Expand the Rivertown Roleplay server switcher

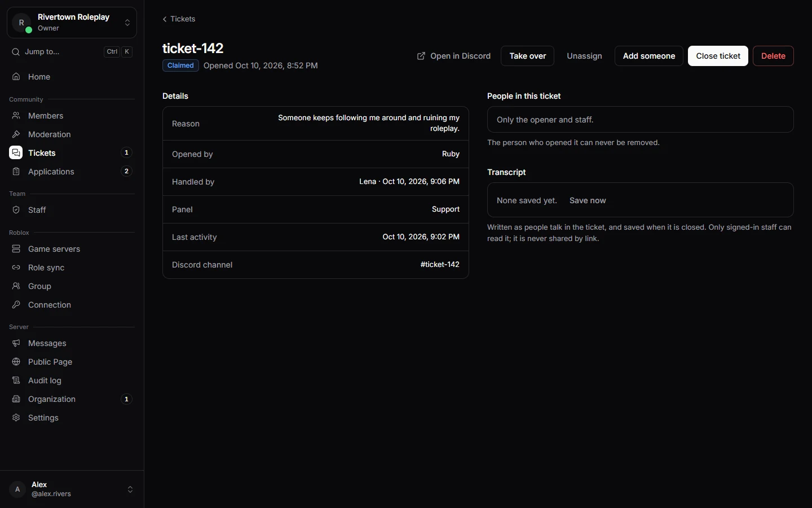(72, 23)
